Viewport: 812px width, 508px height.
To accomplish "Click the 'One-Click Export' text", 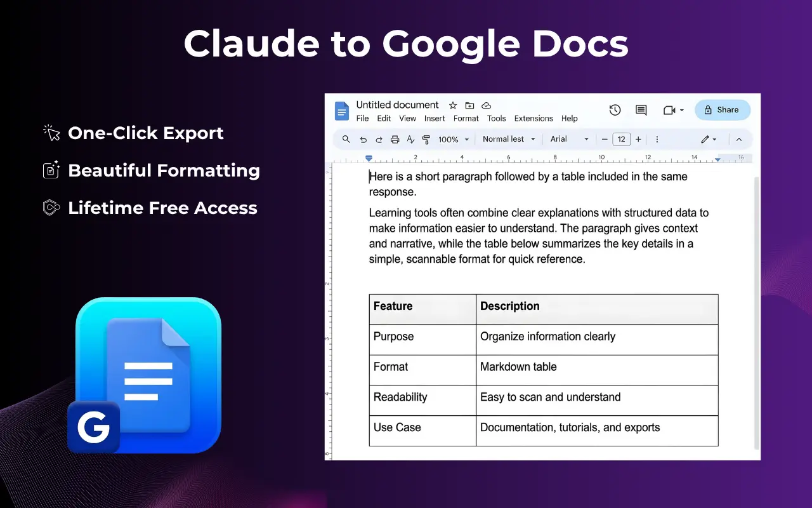I will tap(146, 133).
